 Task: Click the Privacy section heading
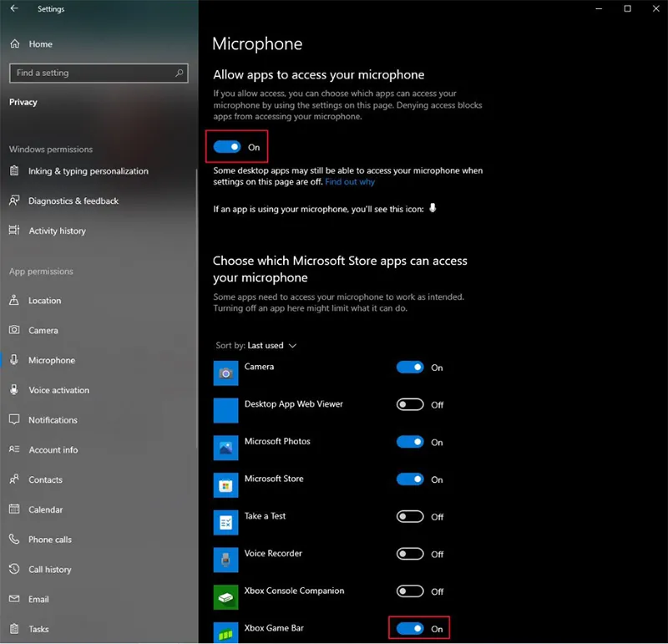[x=23, y=102]
